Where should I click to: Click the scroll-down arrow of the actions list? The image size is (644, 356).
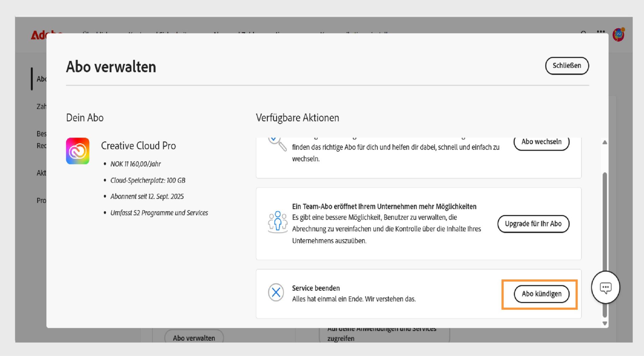[605, 323]
